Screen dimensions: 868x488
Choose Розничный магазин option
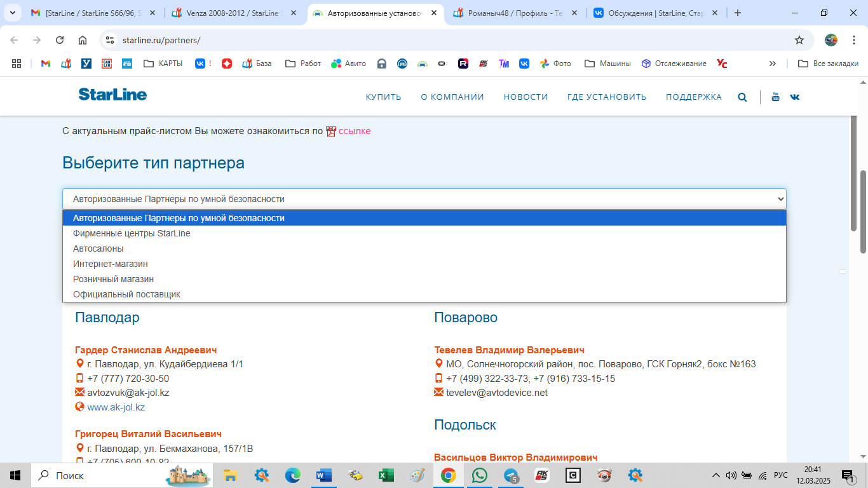pos(424,279)
